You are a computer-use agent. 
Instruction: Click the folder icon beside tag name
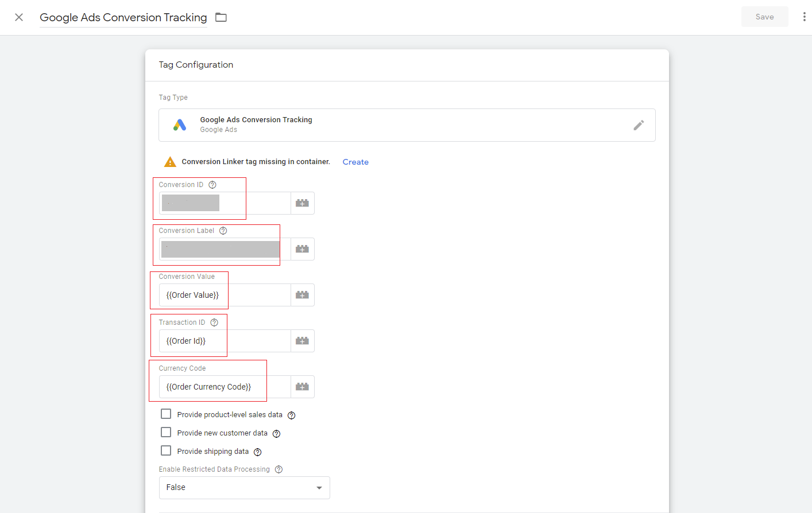pos(221,17)
